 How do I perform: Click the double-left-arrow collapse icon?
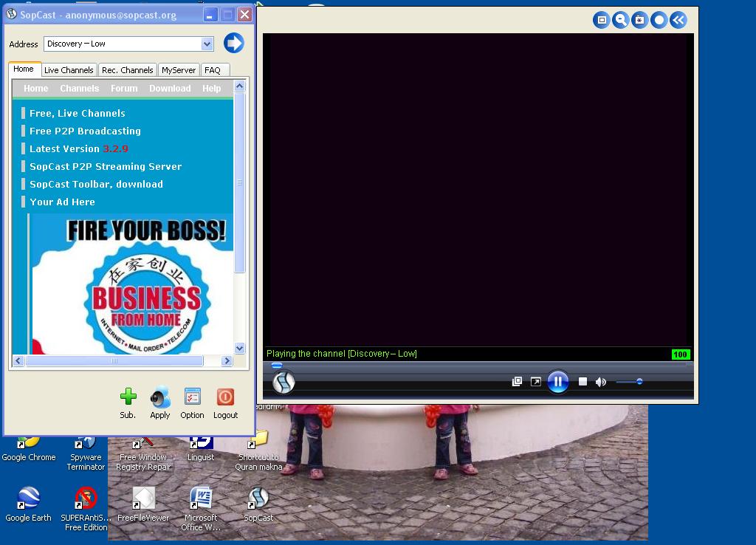click(x=678, y=20)
